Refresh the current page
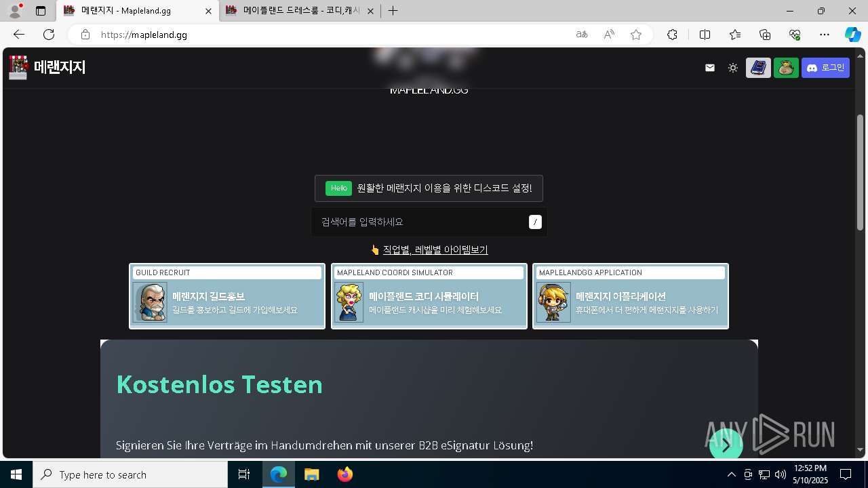 pos(49,35)
